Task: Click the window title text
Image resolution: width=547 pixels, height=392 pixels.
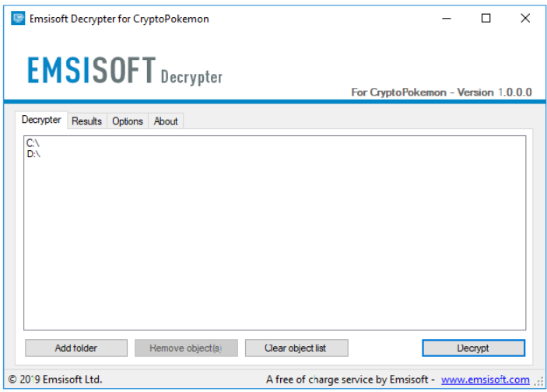Action: [x=119, y=19]
